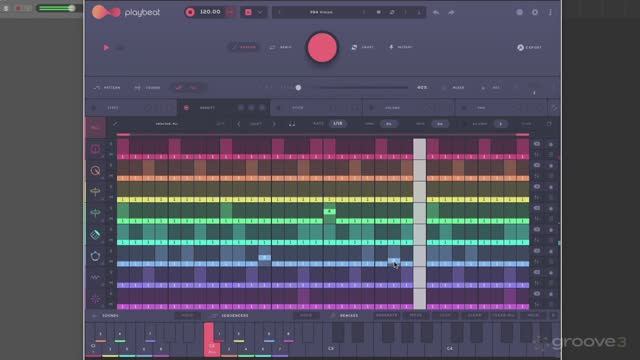Click the record icon beside the tempo
The image size is (640, 360).
(190, 12)
